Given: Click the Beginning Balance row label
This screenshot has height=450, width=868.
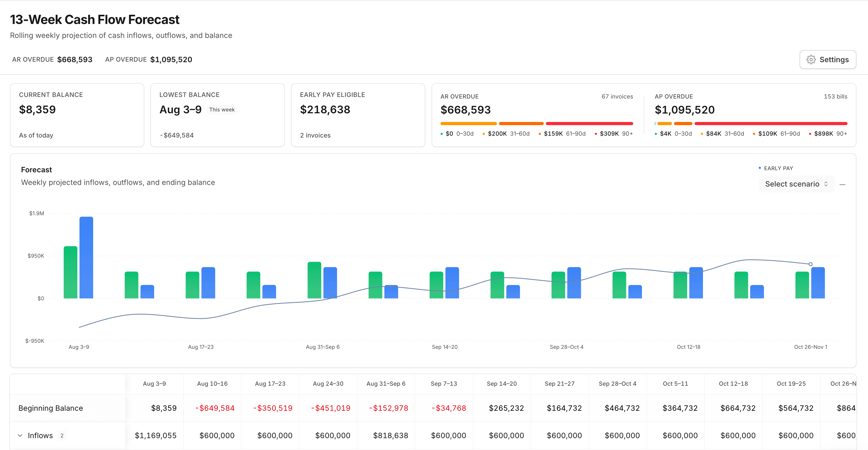Looking at the screenshot, I should [x=51, y=408].
